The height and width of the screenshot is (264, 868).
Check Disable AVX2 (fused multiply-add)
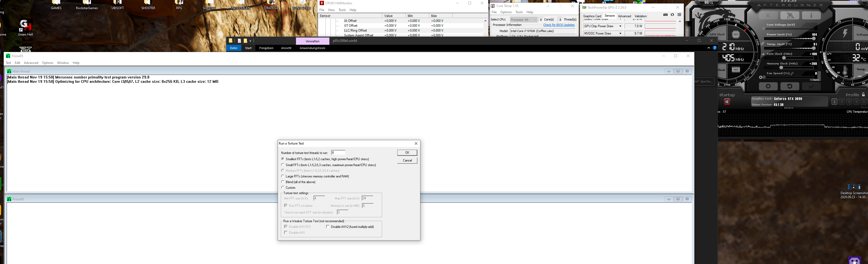327,227
